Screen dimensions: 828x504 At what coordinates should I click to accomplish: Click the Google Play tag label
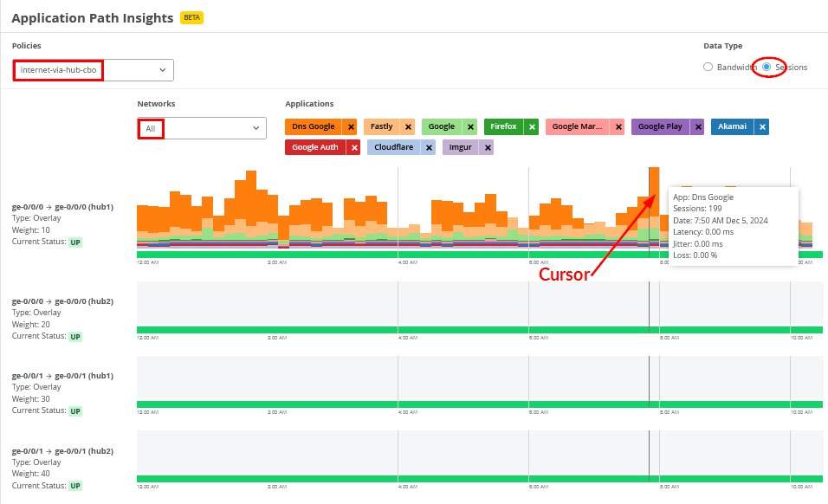(660, 126)
